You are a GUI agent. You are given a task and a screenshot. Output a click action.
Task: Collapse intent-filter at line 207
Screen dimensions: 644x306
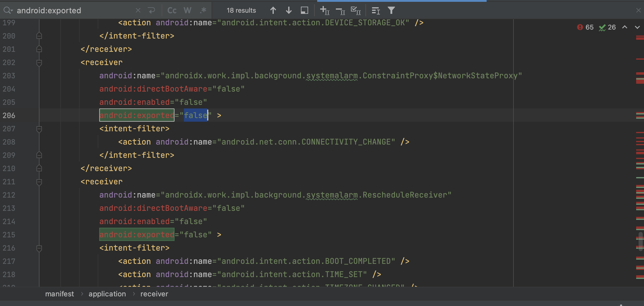point(39,129)
